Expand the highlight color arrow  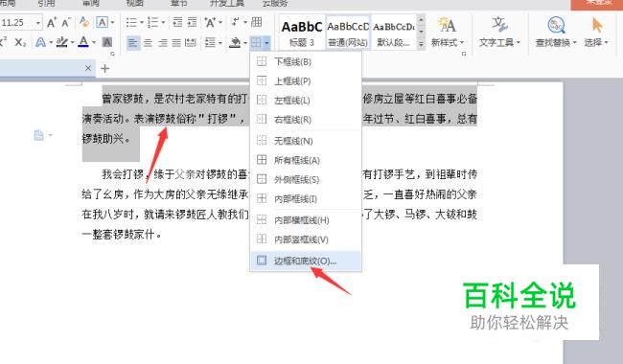tap(72, 42)
